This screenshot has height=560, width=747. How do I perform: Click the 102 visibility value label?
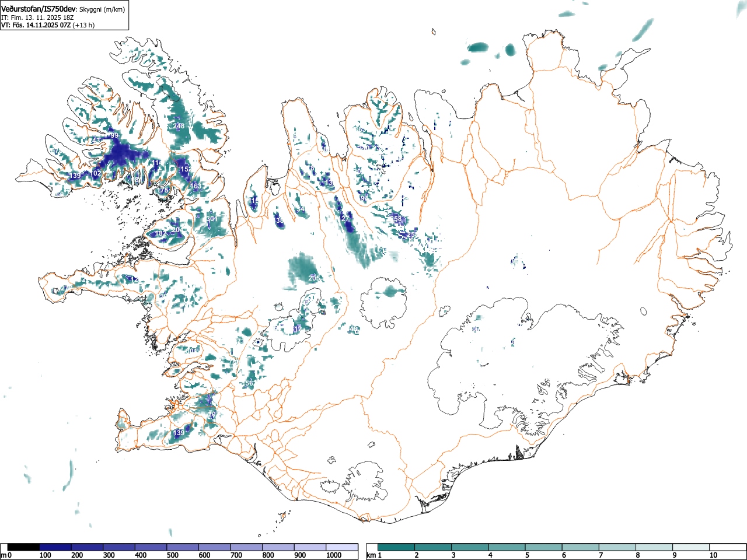coord(96,174)
